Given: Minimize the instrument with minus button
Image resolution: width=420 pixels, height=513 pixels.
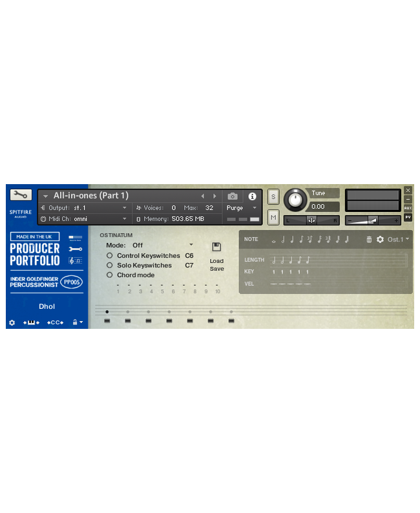Looking at the screenshot, I should [408, 199].
